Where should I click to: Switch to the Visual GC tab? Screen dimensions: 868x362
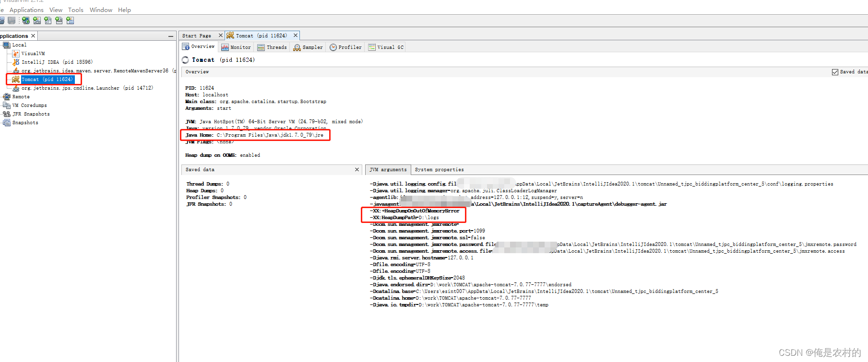pos(386,47)
